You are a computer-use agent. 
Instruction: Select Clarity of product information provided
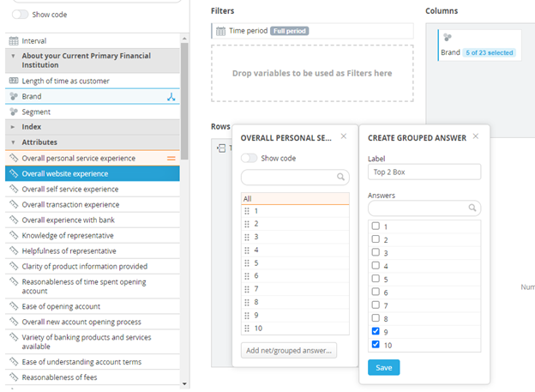tap(93, 267)
